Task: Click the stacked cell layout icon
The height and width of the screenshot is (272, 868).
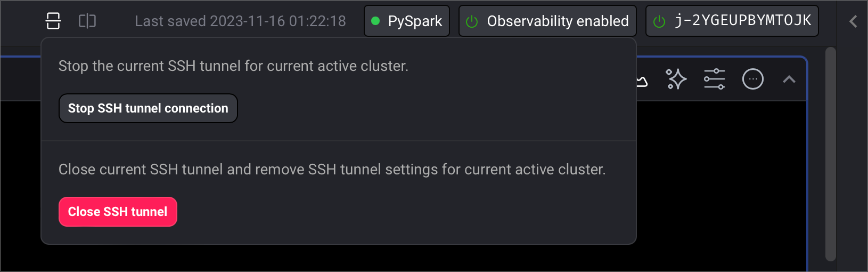Action: coord(53,21)
